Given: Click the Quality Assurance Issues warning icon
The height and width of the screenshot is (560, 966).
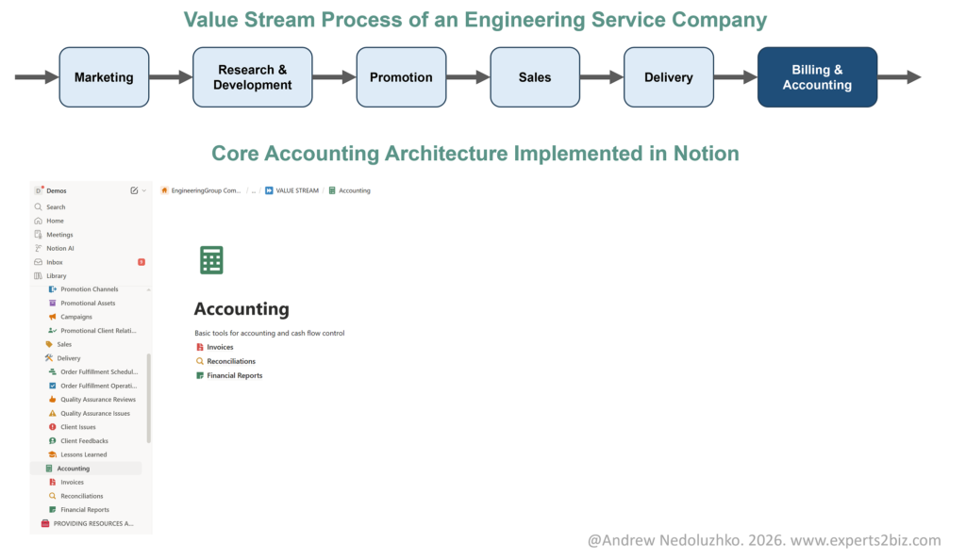Looking at the screenshot, I should point(52,413).
